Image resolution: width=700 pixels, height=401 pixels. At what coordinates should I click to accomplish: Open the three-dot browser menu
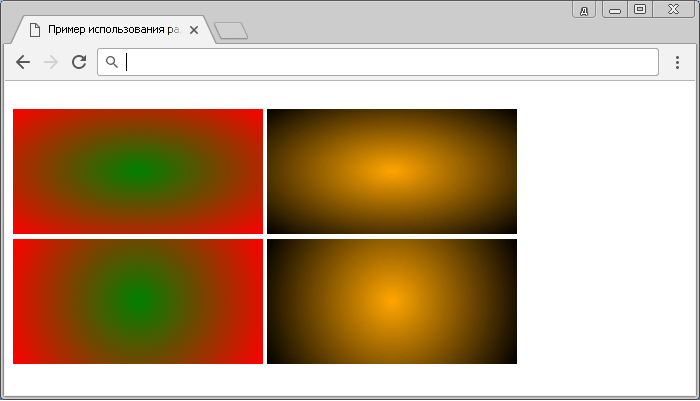point(677,62)
